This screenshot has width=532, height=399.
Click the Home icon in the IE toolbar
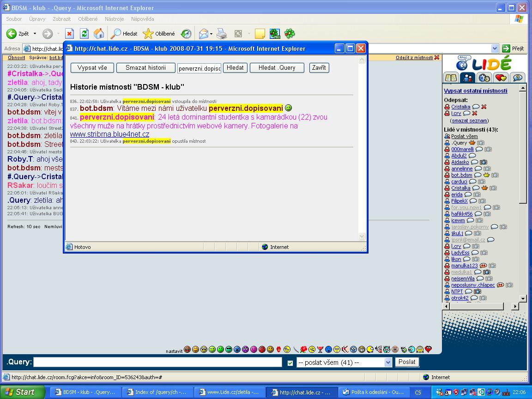coord(99,34)
